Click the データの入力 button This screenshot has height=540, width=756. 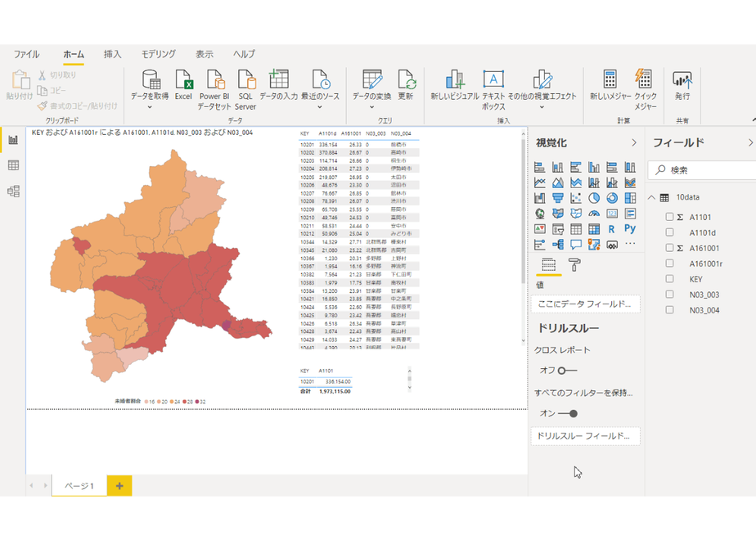[279, 84]
